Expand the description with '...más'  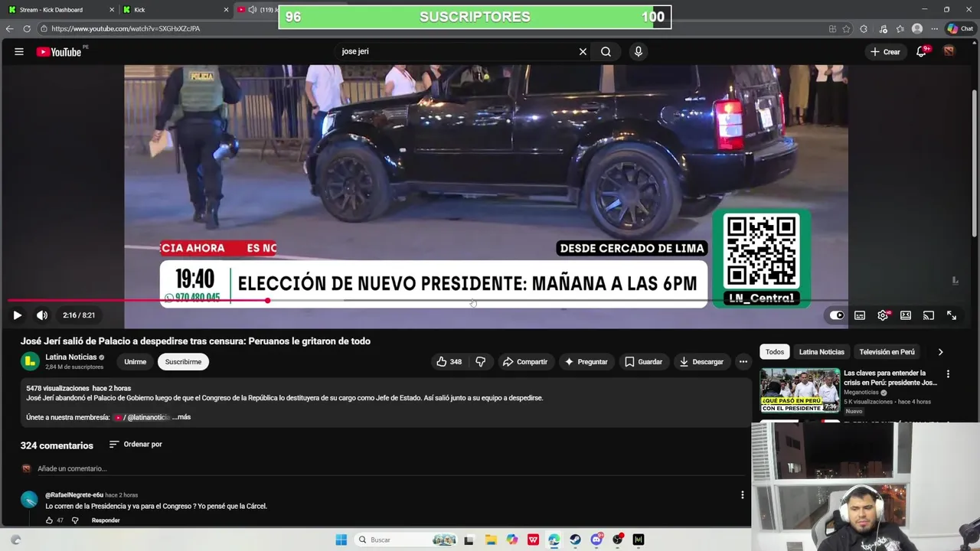(181, 417)
